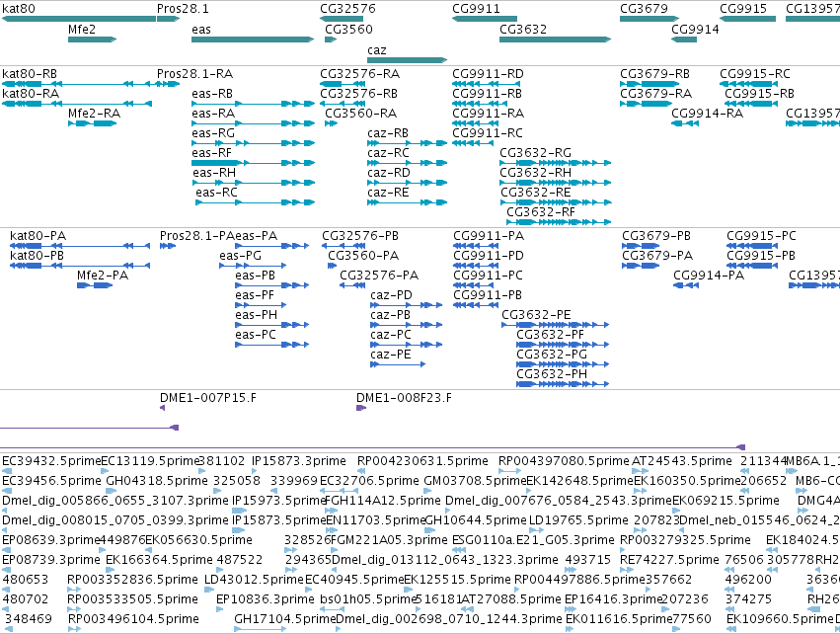Select the AT24543.5prime EST label
The width and height of the screenshot is (840, 634).
pyautogui.click(x=682, y=461)
